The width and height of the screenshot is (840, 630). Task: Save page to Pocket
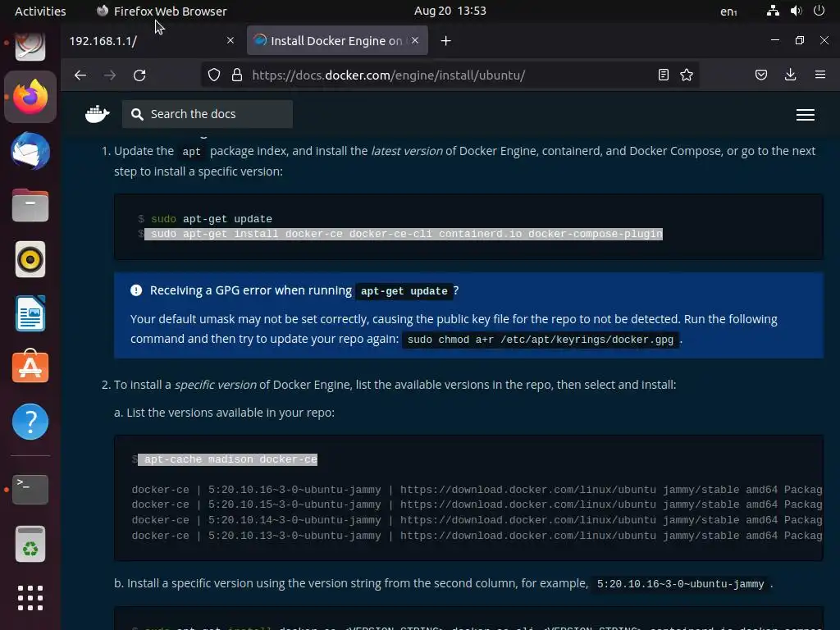(x=761, y=75)
